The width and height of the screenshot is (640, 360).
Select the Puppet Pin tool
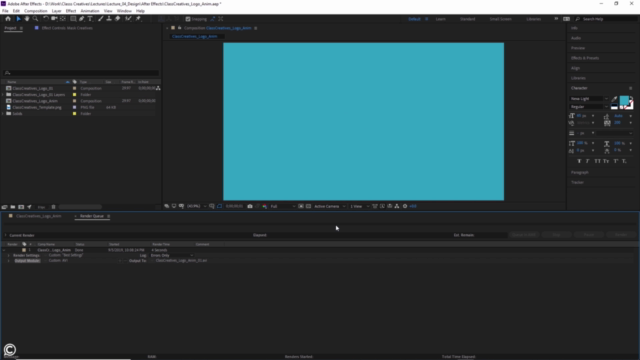coord(138,19)
